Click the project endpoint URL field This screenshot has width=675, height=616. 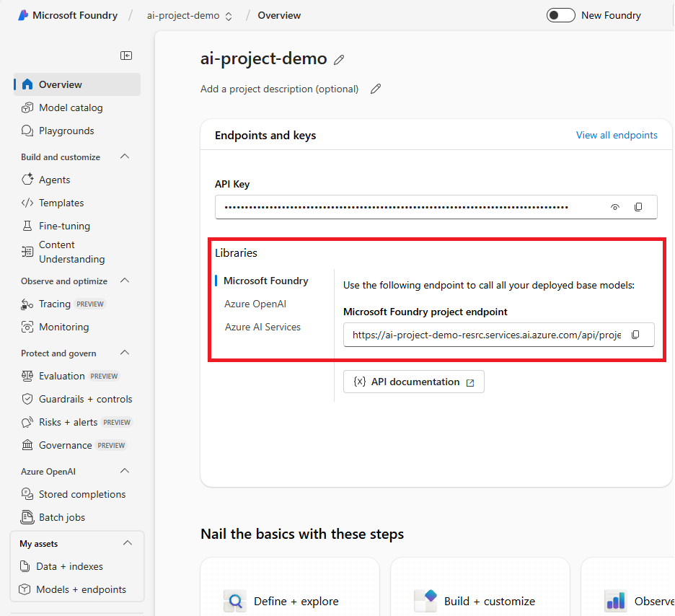tap(499, 335)
